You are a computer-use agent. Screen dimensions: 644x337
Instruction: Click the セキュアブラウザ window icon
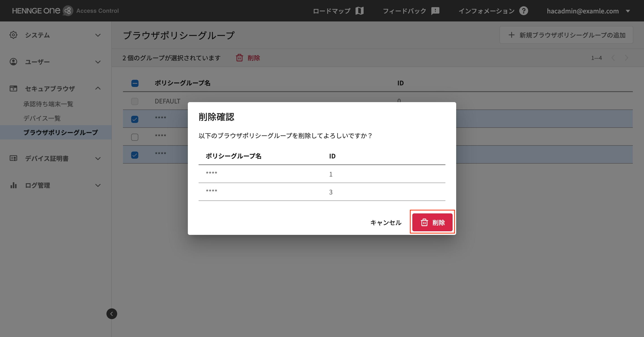[13, 88]
